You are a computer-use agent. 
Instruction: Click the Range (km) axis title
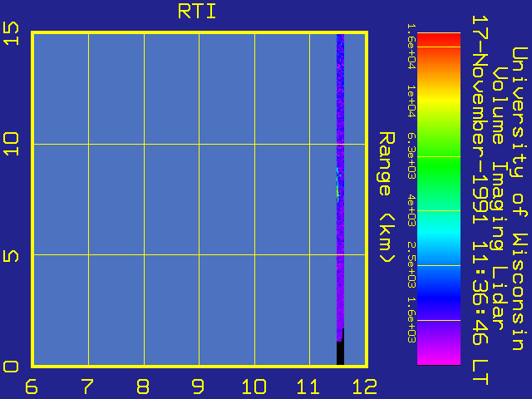[x=387, y=198]
